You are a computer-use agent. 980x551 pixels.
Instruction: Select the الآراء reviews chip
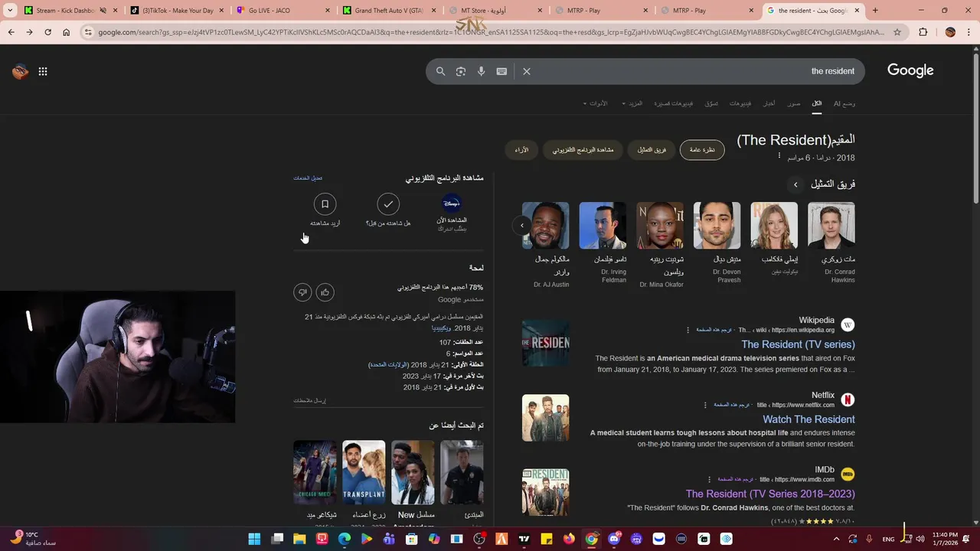pyautogui.click(x=521, y=150)
